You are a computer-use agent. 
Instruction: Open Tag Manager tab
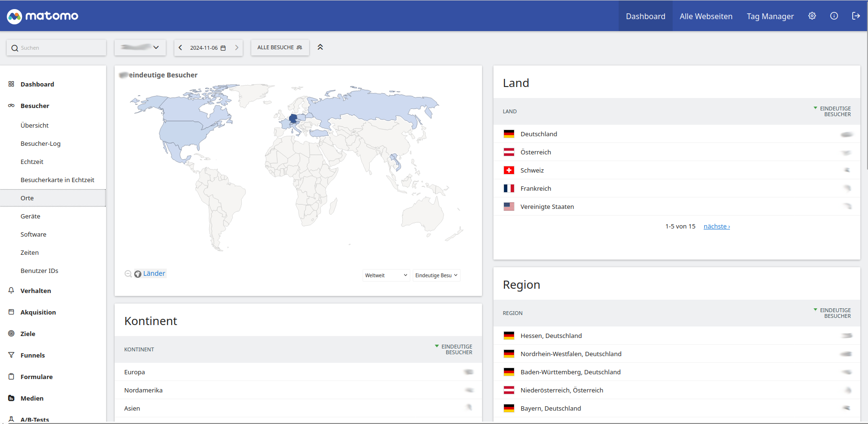pyautogui.click(x=770, y=16)
